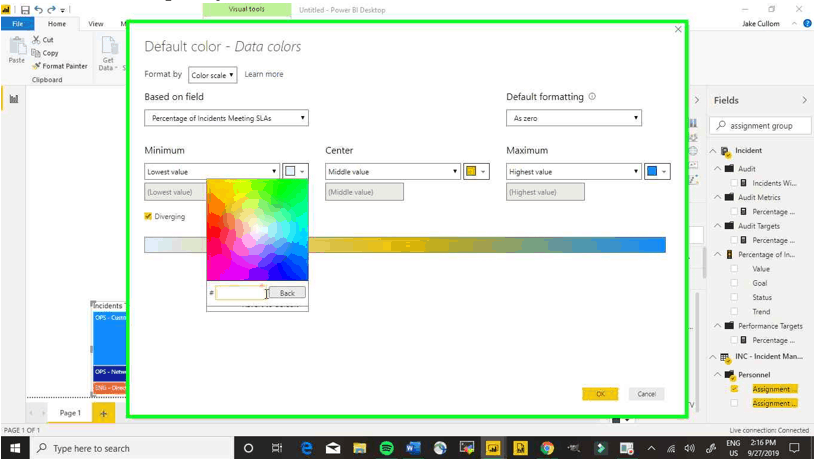Check the Value field checkbox
Viewport: 816px width, 460px height.
coord(734,269)
